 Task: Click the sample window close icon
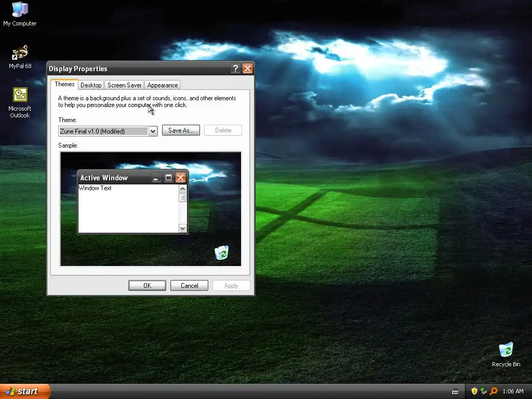tap(180, 178)
